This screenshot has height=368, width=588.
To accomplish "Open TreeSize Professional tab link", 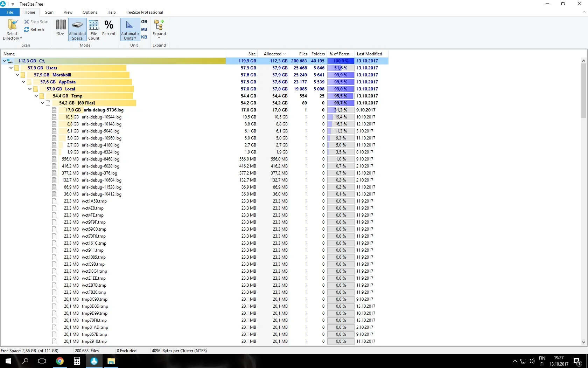I will tap(144, 12).
